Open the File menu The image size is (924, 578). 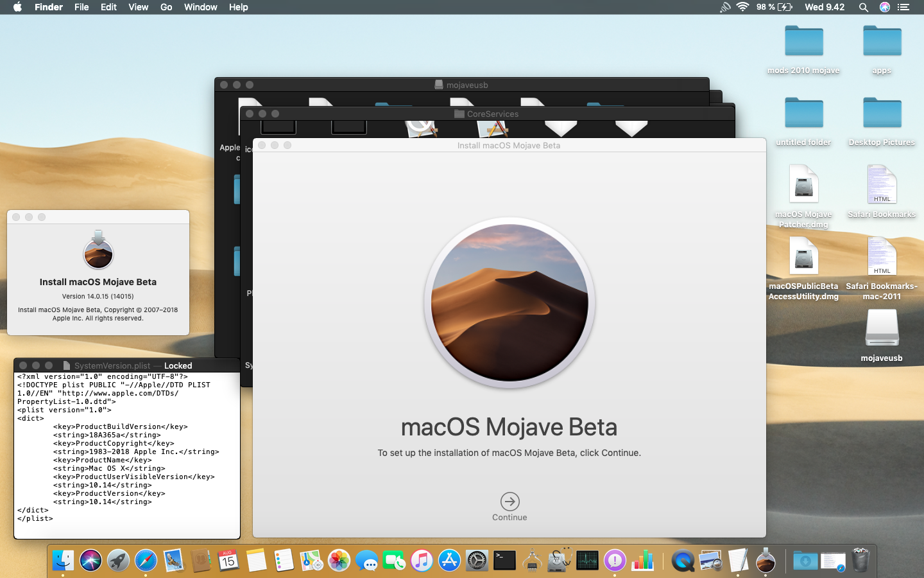[x=81, y=7]
